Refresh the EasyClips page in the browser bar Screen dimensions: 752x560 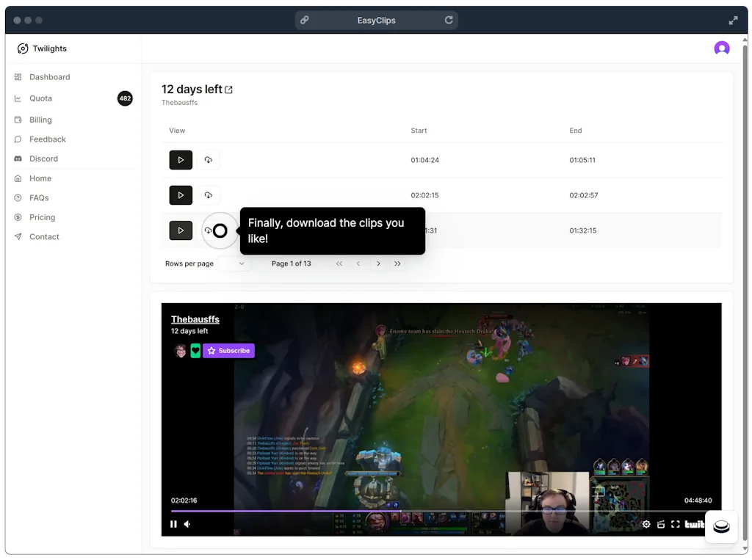tap(449, 20)
